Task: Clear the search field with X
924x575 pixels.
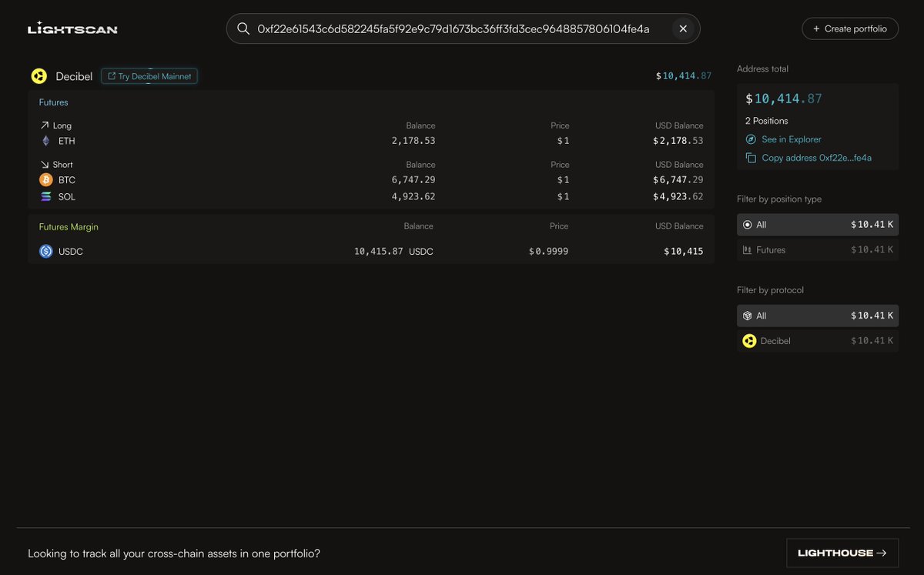Action: tap(683, 28)
